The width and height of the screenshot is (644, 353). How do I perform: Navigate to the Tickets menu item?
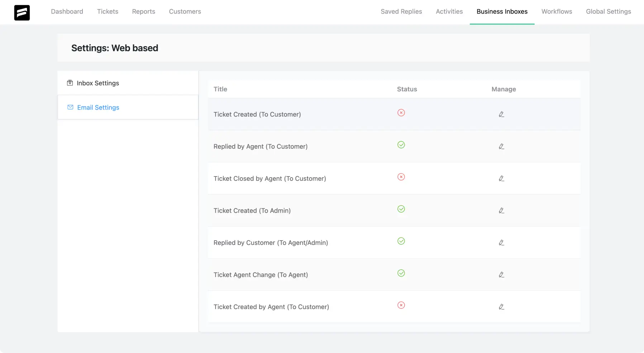[107, 11]
